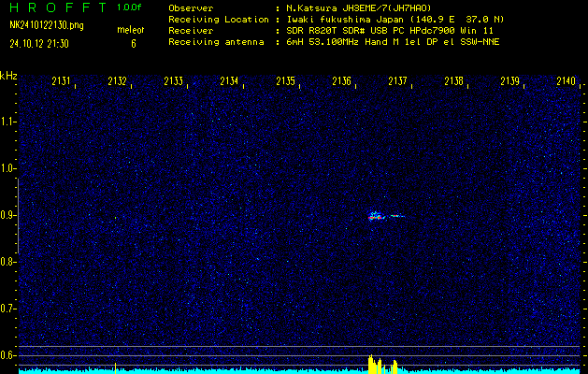Click the 1.00f version label
This screenshot has width=588, height=374.
[x=130, y=7]
